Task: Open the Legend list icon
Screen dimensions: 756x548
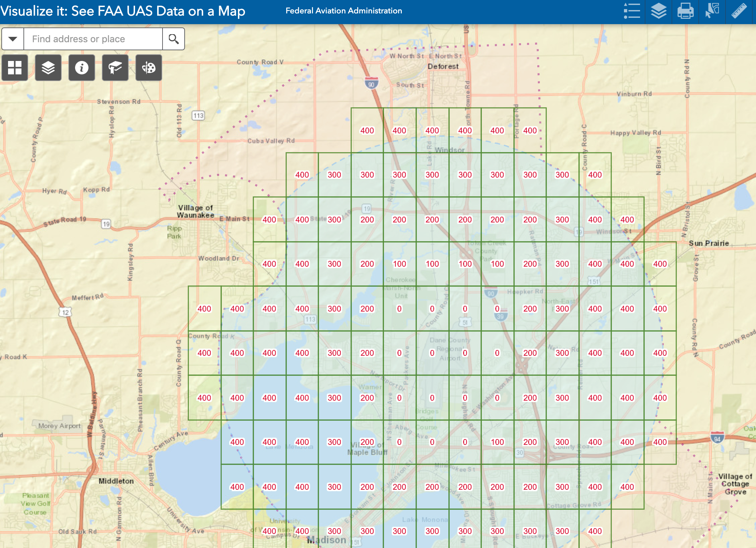Action: pyautogui.click(x=632, y=11)
